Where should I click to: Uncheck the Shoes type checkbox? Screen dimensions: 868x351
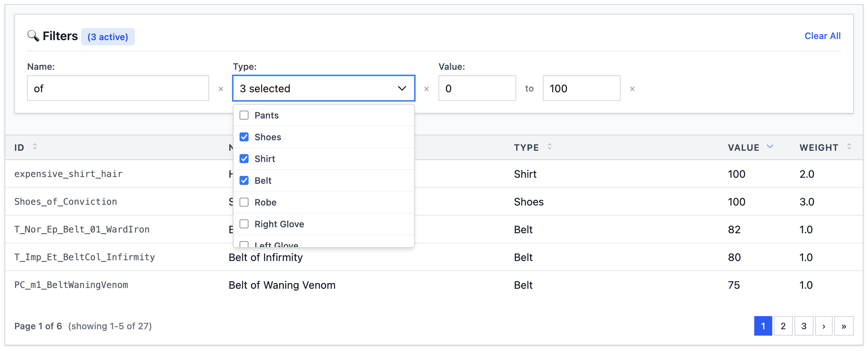coord(244,137)
